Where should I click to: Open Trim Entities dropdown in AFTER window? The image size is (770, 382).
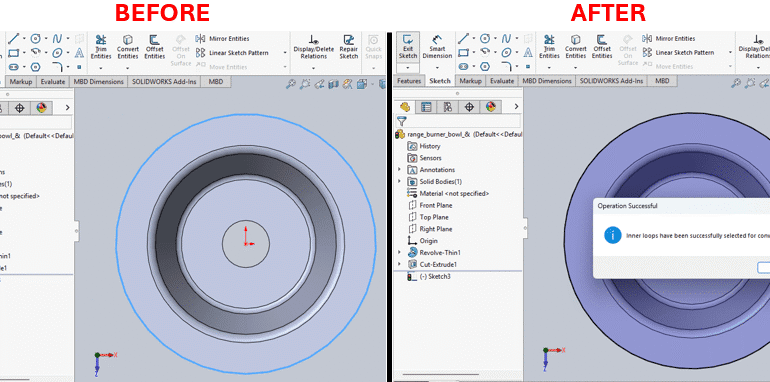550,68
